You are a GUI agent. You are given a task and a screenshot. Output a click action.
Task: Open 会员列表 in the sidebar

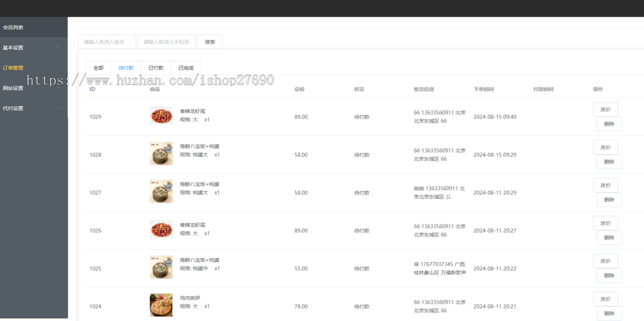[34, 27]
